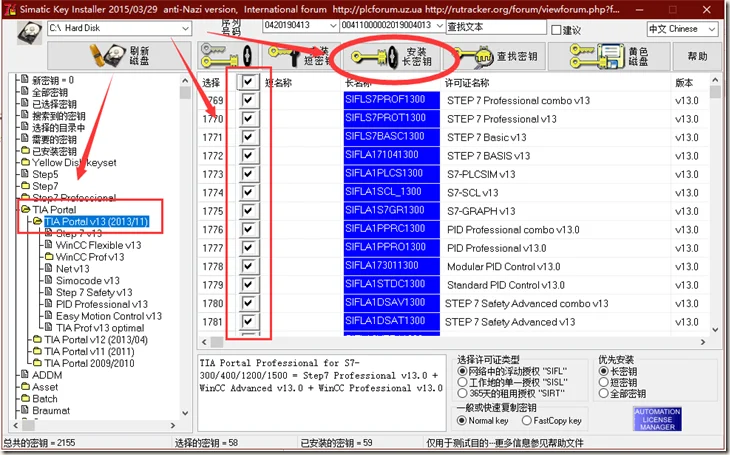Toggle checkbox for S7-PLCSIM v13 row
Image resolution: width=730 pixels, height=455 pixels.
[248, 174]
